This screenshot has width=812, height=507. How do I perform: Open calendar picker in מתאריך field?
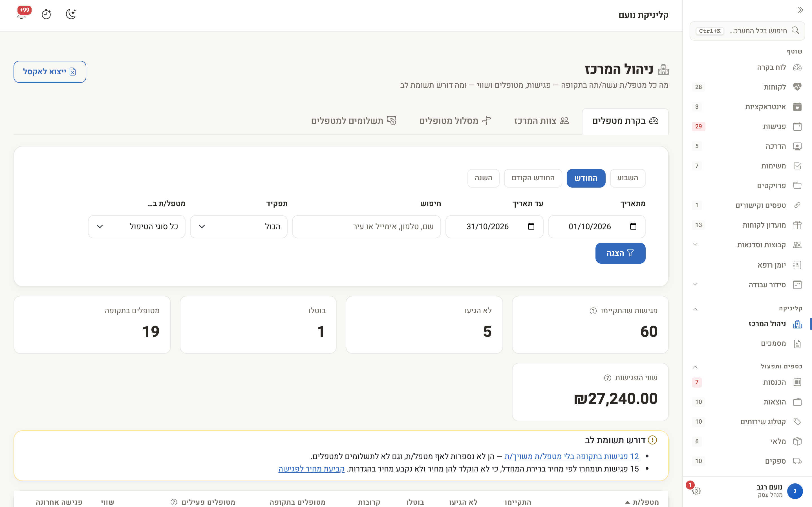coord(633,226)
